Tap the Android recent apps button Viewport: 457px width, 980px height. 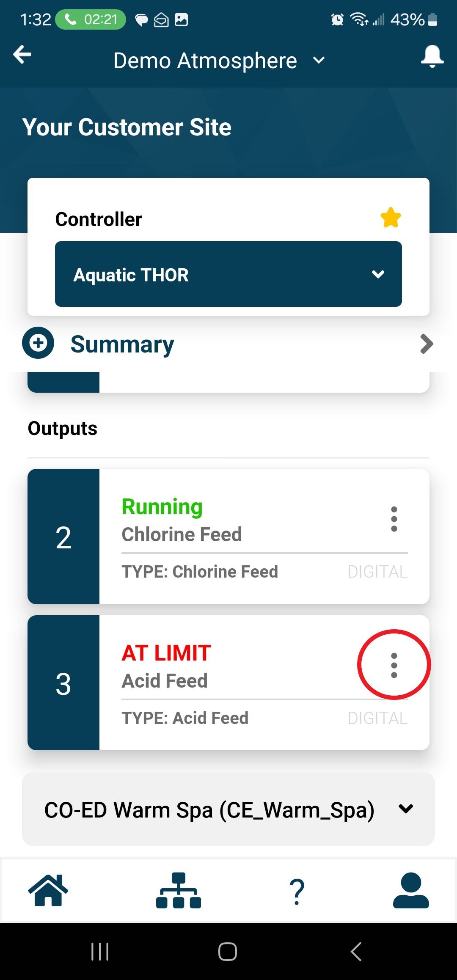click(100, 952)
